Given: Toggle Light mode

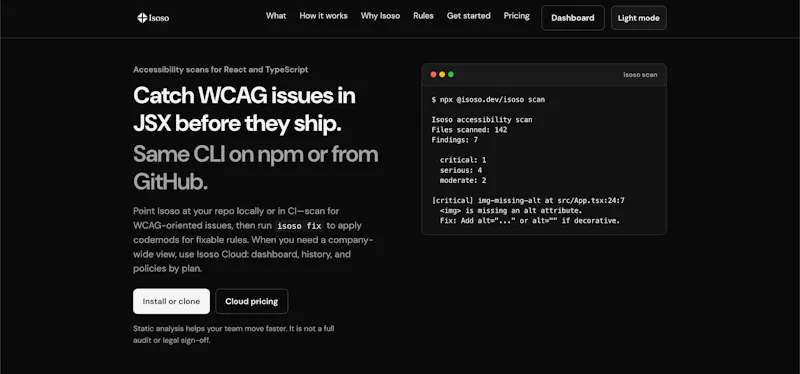Looking at the screenshot, I should click(639, 18).
